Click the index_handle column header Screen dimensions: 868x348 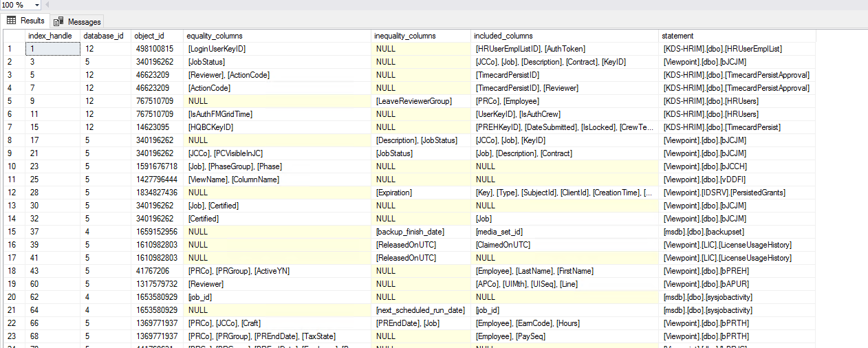tap(50, 36)
